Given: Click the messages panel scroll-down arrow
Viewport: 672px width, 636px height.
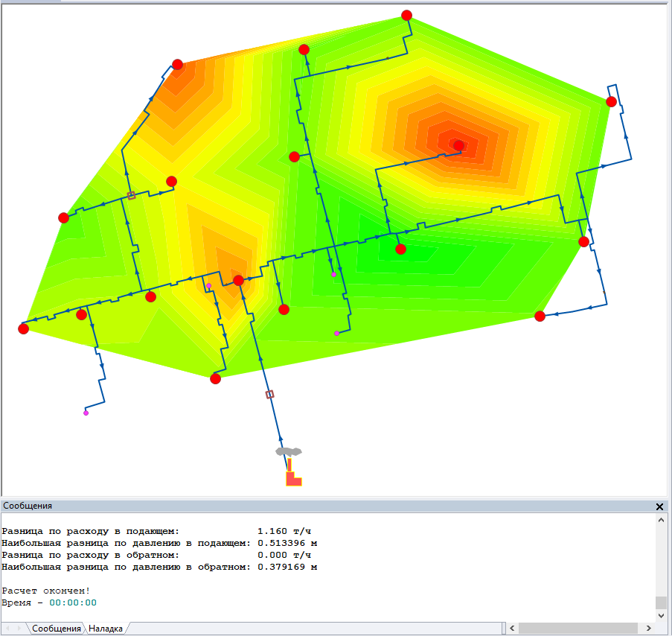Looking at the screenshot, I should click(x=660, y=615).
